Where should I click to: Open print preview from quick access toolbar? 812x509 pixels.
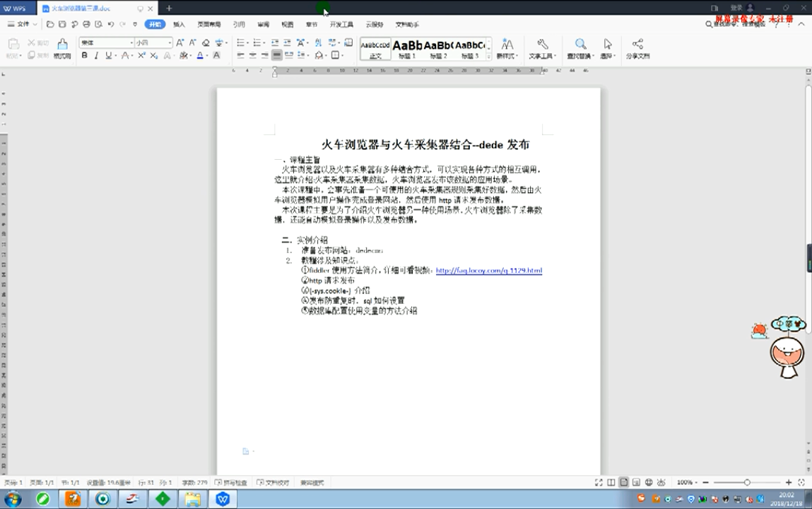(x=98, y=24)
